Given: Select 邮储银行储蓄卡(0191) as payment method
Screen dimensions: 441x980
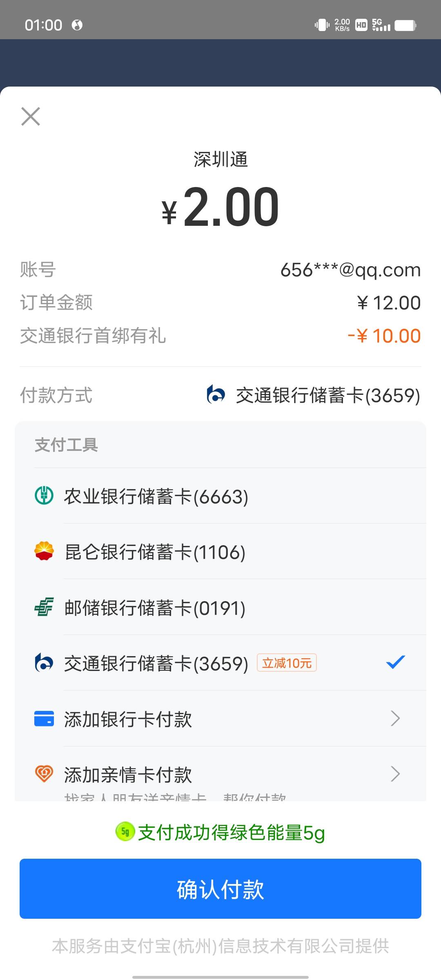Looking at the screenshot, I should coord(155,608).
